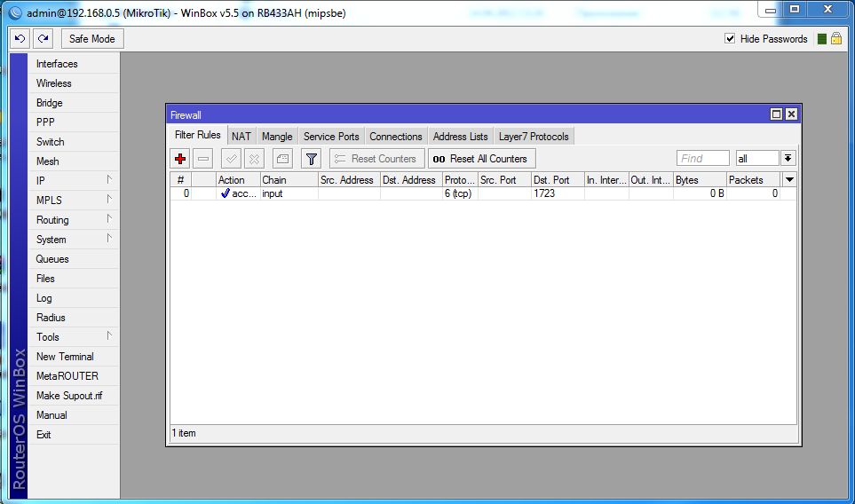Toggle the Safe Mode button
This screenshot has height=504, width=855.
pos(92,39)
